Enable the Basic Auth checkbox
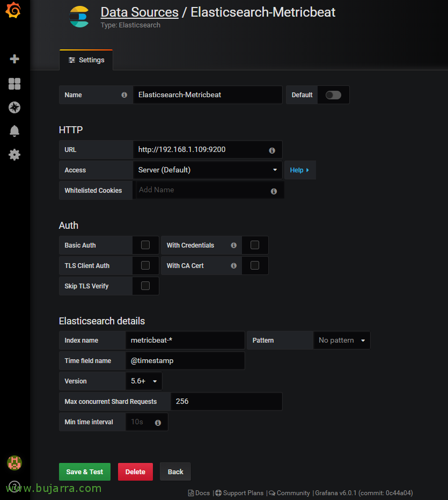The image size is (448, 500). coord(145,245)
